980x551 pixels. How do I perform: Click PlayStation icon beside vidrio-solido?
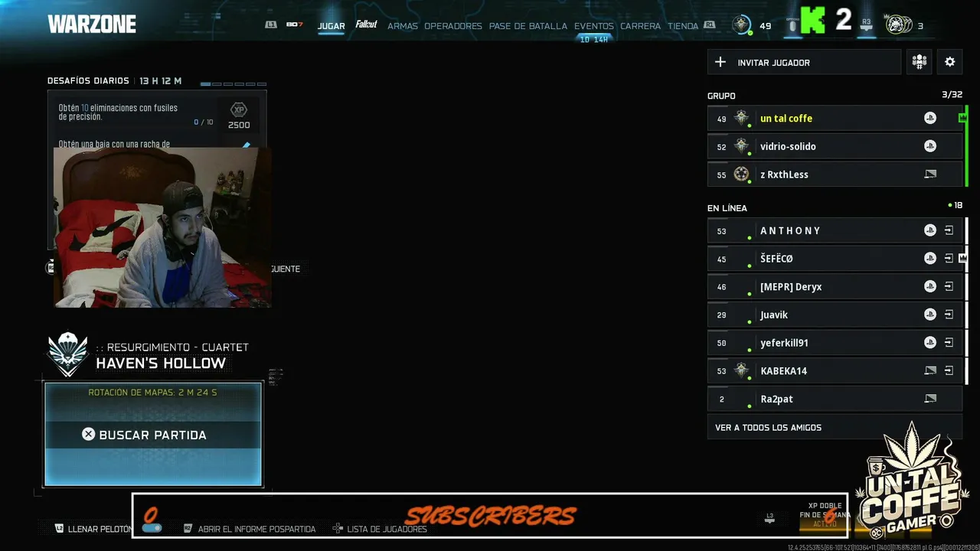pyautogui.click(x=930, y=146)
